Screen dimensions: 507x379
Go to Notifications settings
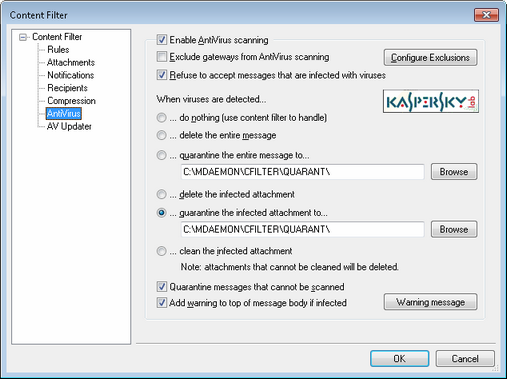pos(70,75)
